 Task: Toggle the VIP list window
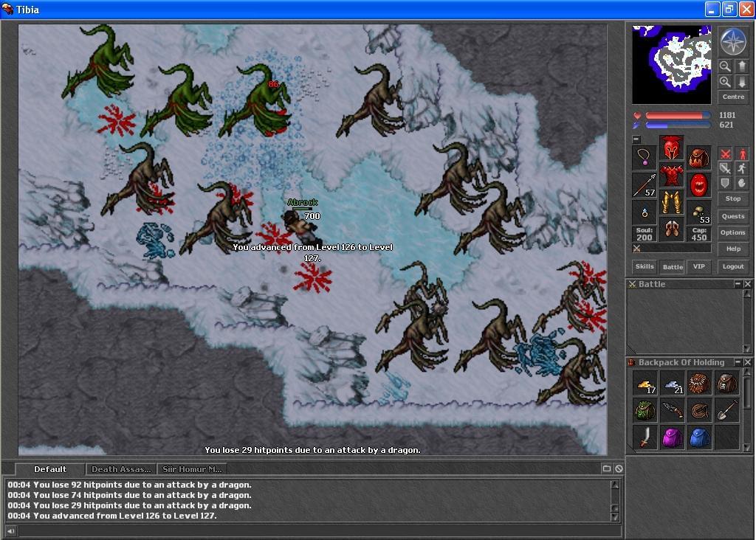click(698, 266)
